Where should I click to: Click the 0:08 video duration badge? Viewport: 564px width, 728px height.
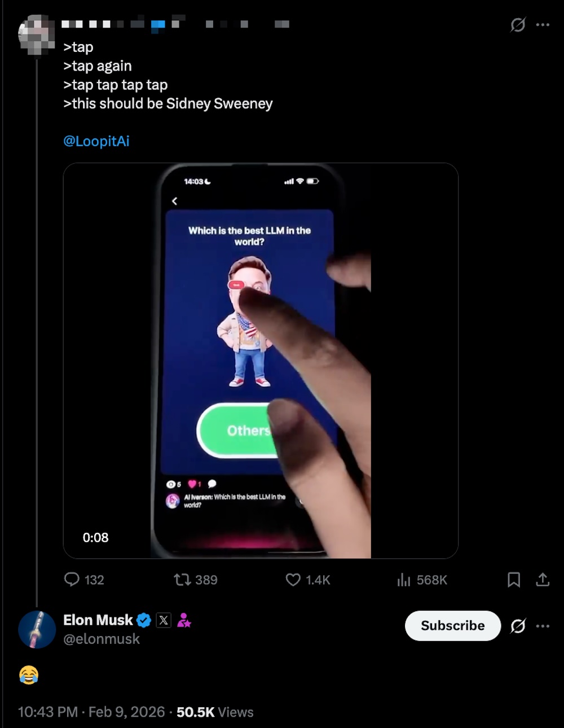click(x=96, y=537)
